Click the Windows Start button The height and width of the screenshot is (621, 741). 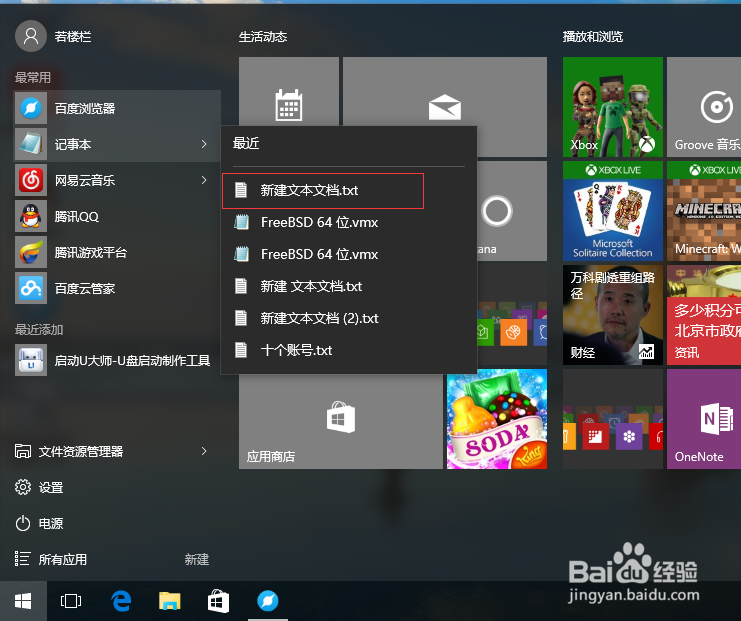[23, 601]
